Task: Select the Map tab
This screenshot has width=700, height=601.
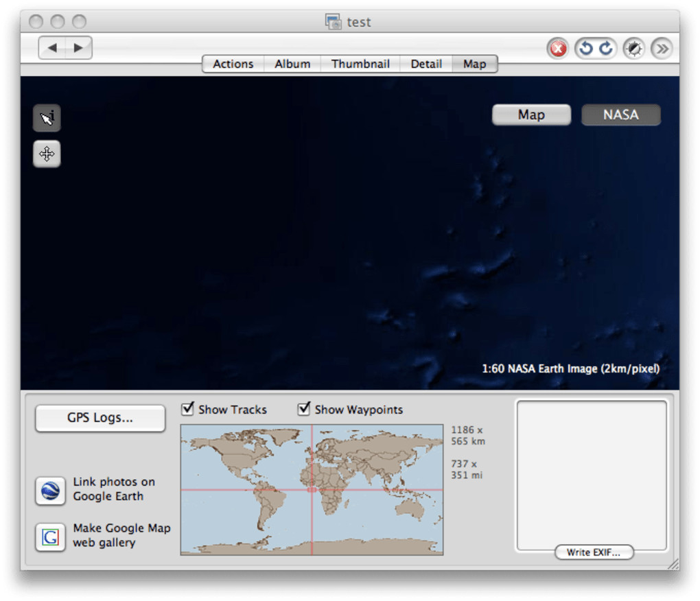Action: point(474,64)
